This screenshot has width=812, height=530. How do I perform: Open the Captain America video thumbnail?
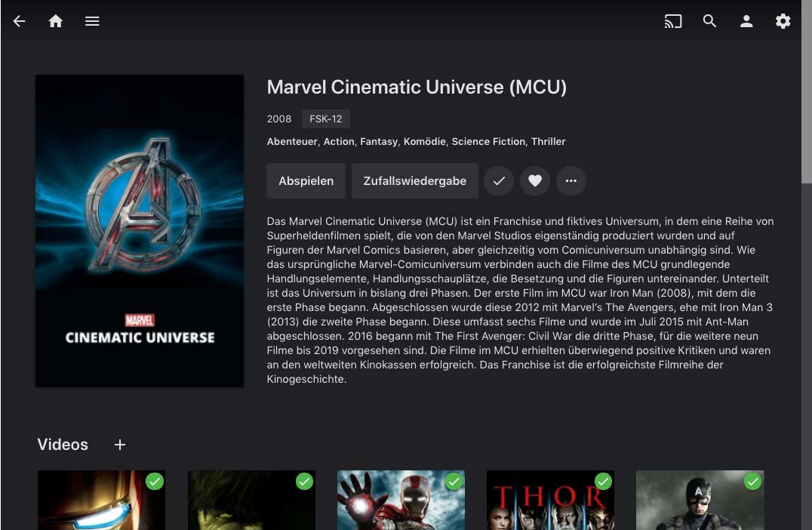700,500
